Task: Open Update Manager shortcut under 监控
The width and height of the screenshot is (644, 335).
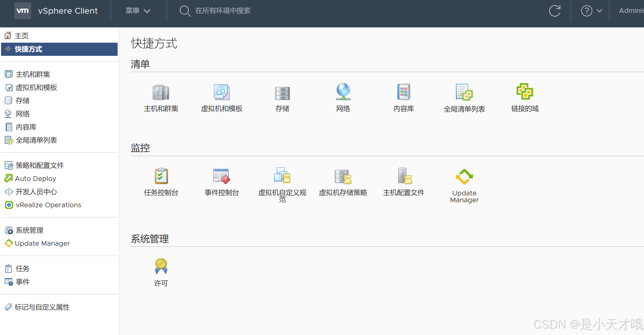Action: (464, 176)
